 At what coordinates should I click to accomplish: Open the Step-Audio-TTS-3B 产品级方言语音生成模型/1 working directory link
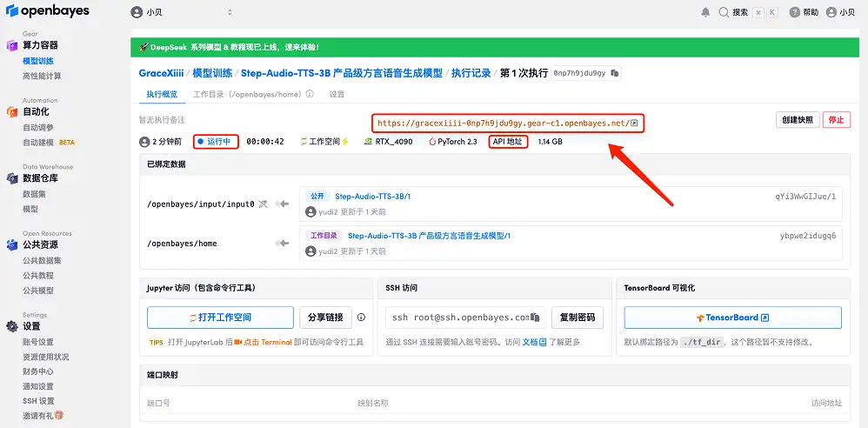[429, 236]
